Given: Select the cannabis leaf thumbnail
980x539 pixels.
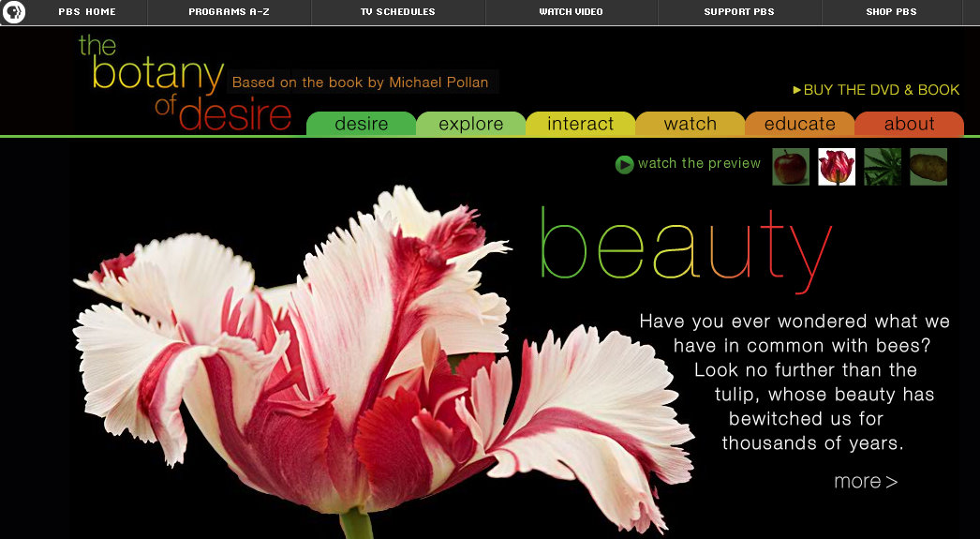Looking at the screenshot, I should [883, 167].
